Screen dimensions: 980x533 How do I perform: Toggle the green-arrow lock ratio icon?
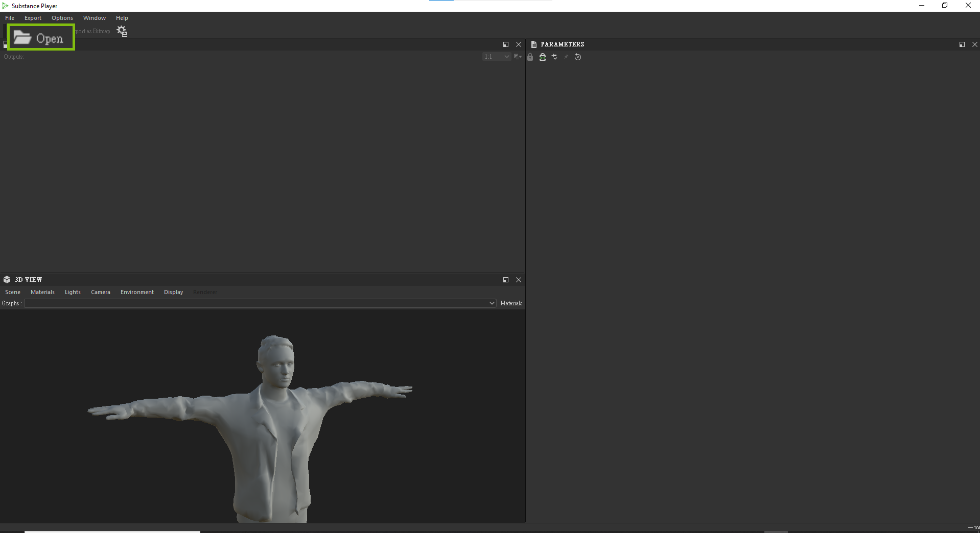(x=543, y=57)
